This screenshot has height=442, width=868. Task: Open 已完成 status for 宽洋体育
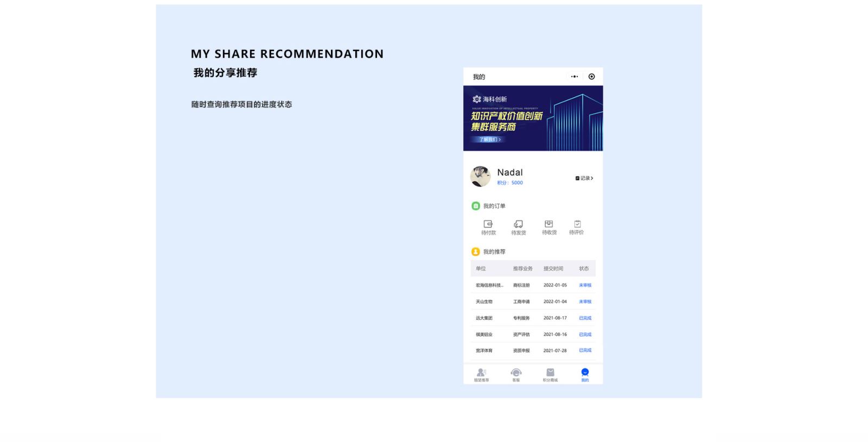585,350
